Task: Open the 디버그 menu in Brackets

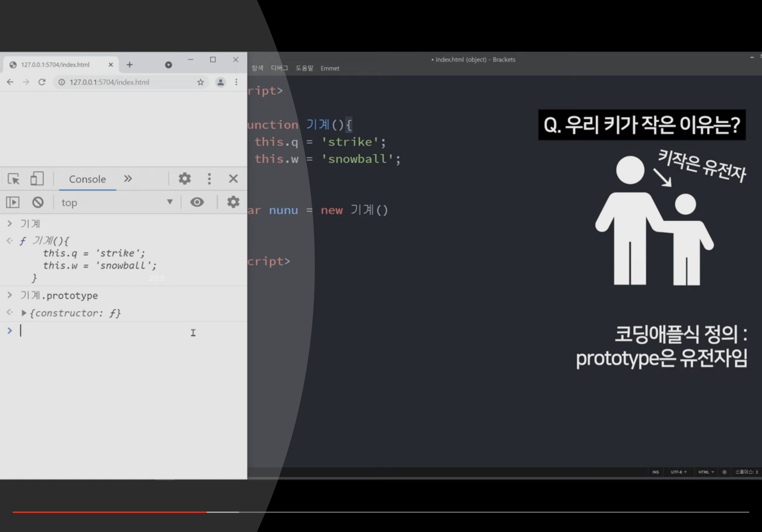Action: pos(279,68)
